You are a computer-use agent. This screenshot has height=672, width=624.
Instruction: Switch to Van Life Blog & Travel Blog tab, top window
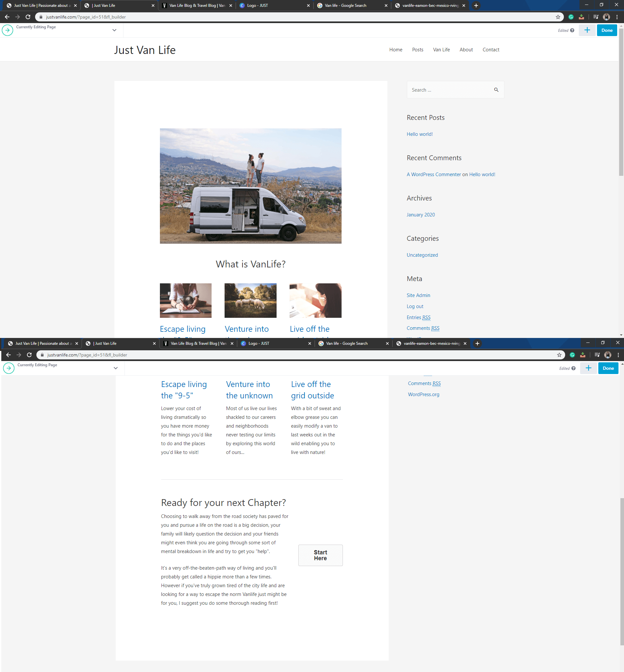(x=197, y=6)
